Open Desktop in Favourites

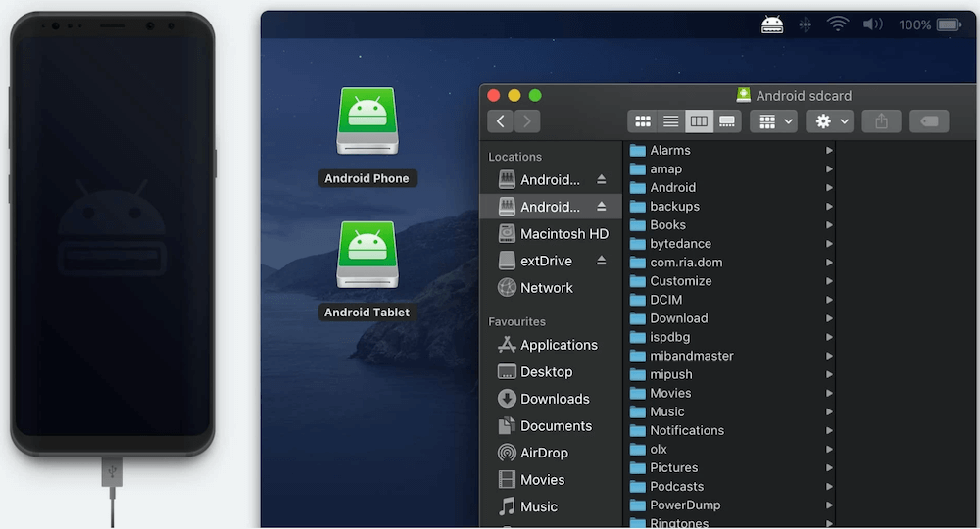point(550,371)
